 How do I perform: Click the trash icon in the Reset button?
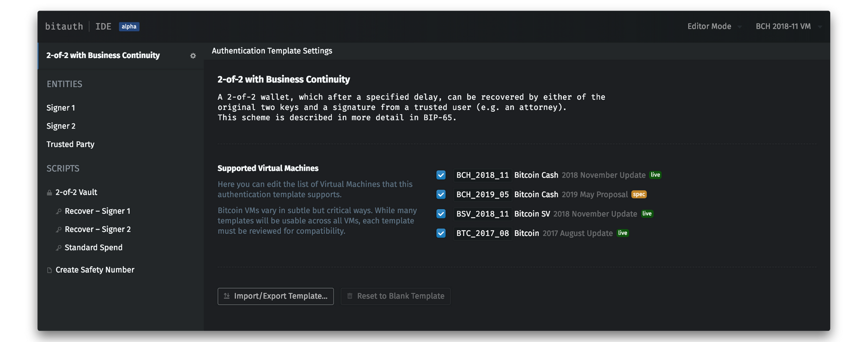(x=350, y=296)
